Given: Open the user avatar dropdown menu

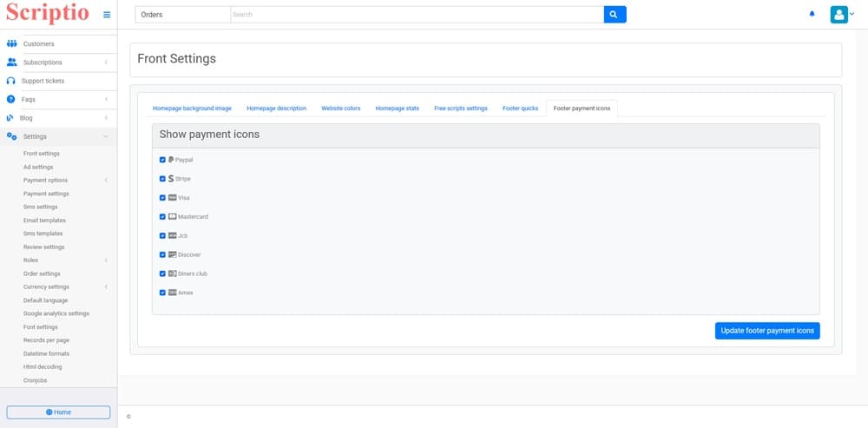Looking at the screenshot, I should (x=841, y=15).
